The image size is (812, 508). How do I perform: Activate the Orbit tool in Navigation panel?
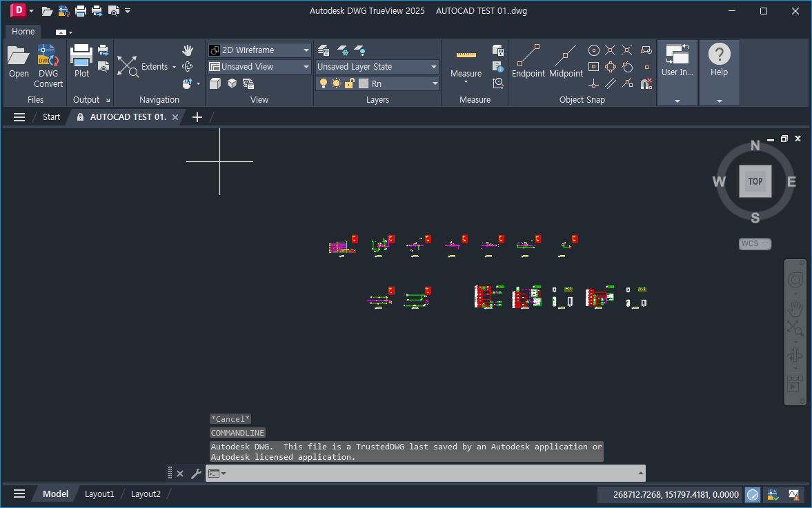click(x=188, y=67)
